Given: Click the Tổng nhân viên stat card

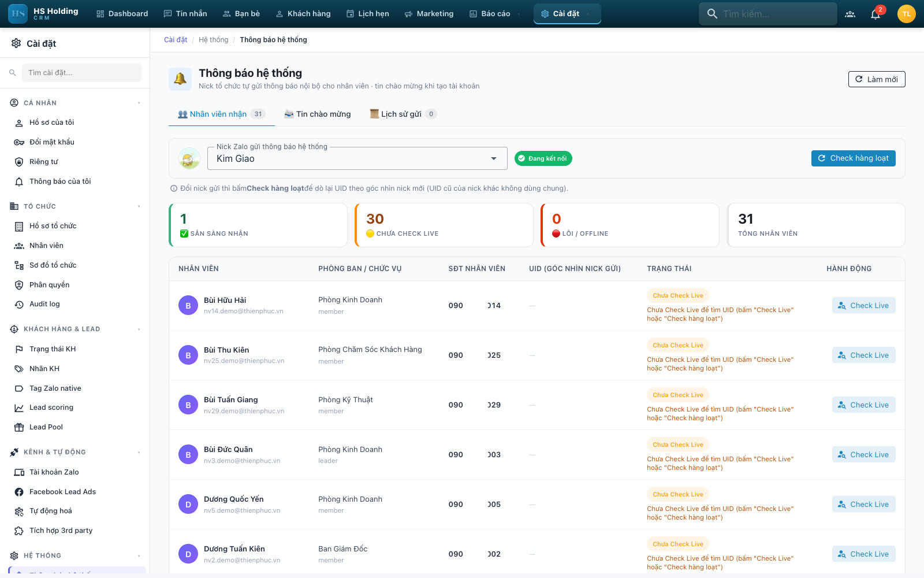Looking at the screenshot, I should click(816, 225).
